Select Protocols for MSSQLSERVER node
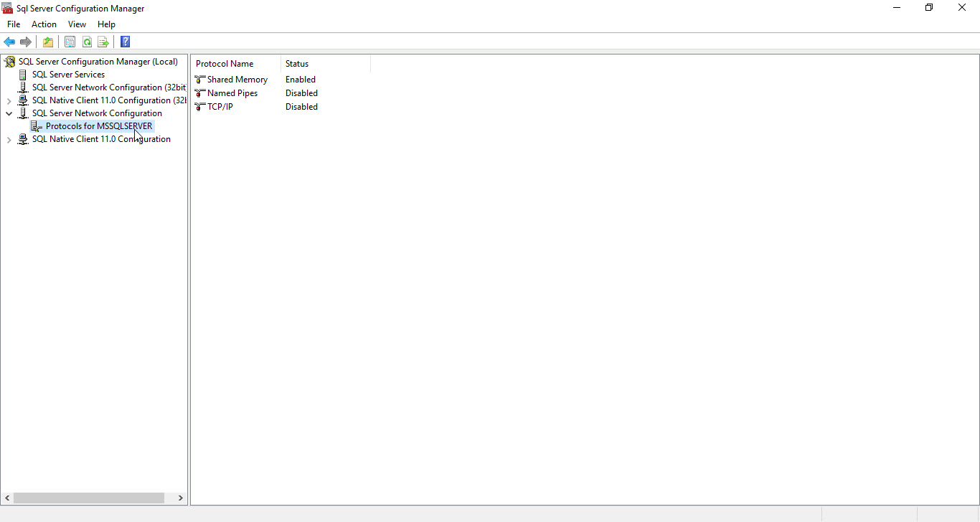The height and width of the screenshot is (522, 980). [98, 125]
